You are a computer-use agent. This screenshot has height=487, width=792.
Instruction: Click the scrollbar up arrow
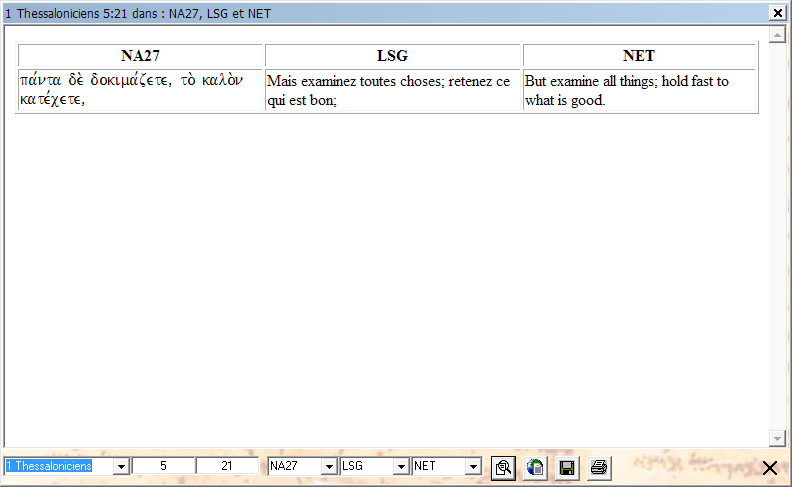coord(777,35)
